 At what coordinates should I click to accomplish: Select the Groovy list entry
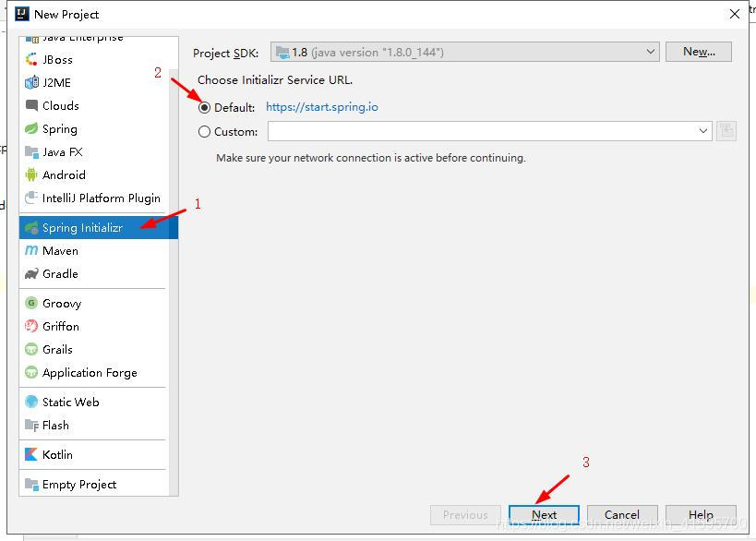[x=94, y=304]
